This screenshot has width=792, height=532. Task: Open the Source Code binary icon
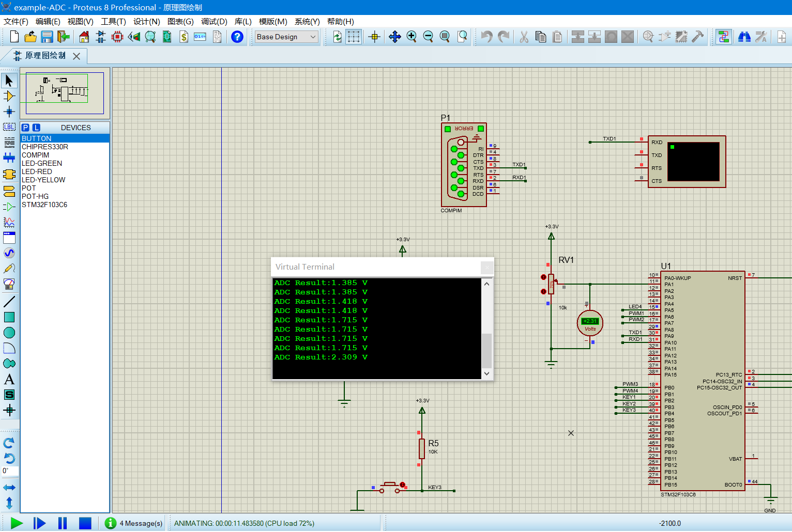click(200, 37)
